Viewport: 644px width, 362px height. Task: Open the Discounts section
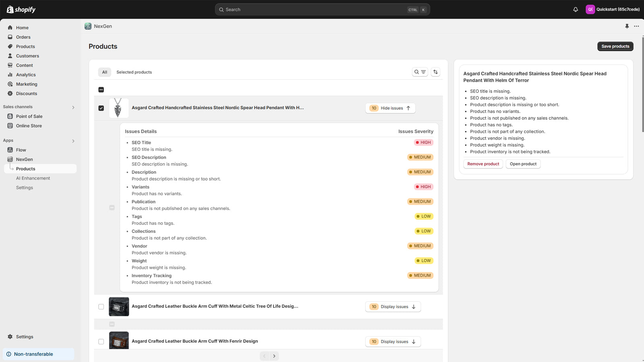point(27,93)
